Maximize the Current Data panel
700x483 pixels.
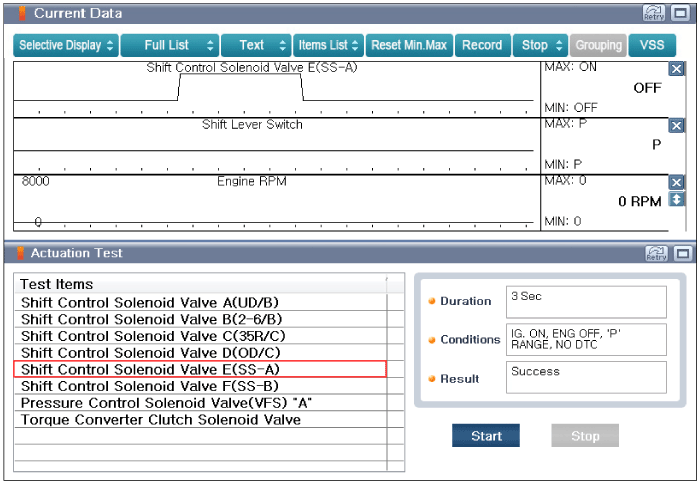point(681,13)
